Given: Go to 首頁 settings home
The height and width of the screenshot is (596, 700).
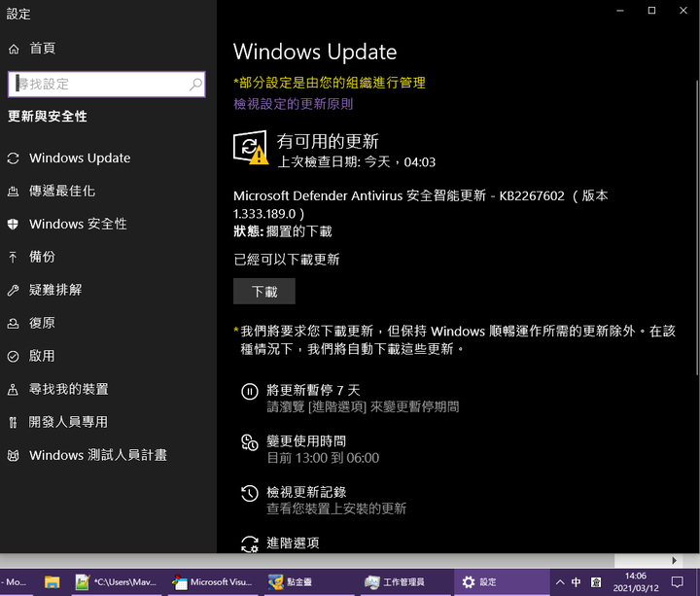Looking at the screenshot, I should click(43, 49).
